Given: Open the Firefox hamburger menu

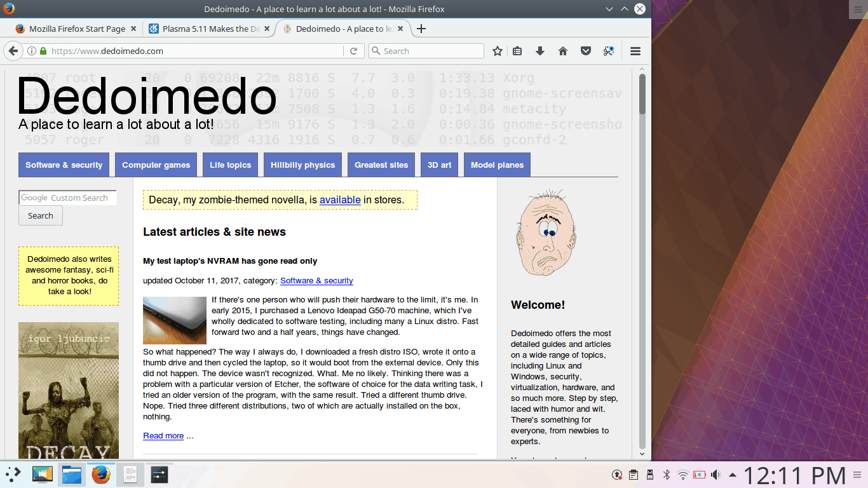Looking at the screenshot, I should tap(635, 51).
